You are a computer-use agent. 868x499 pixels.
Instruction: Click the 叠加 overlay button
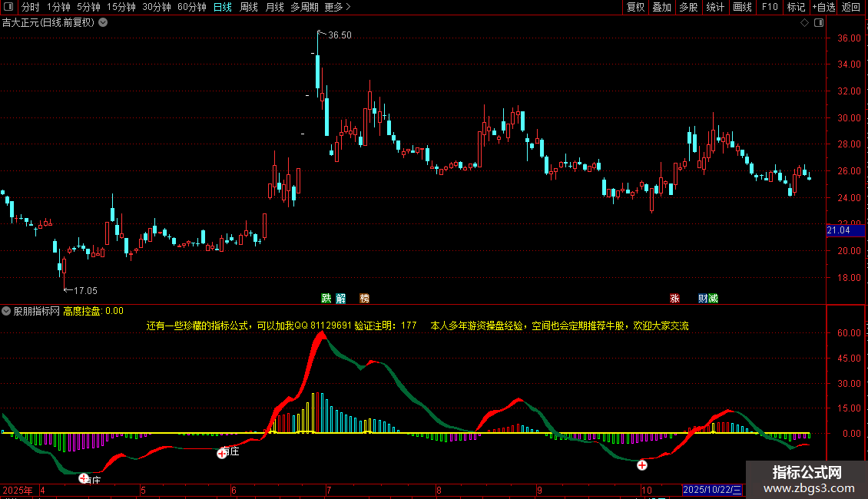coord(662,7)
